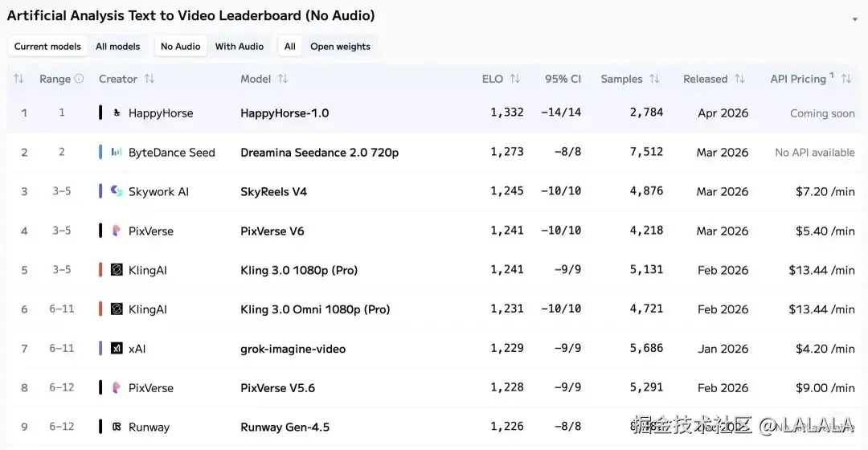Enable the Open weights filter

tap(340, 47)
